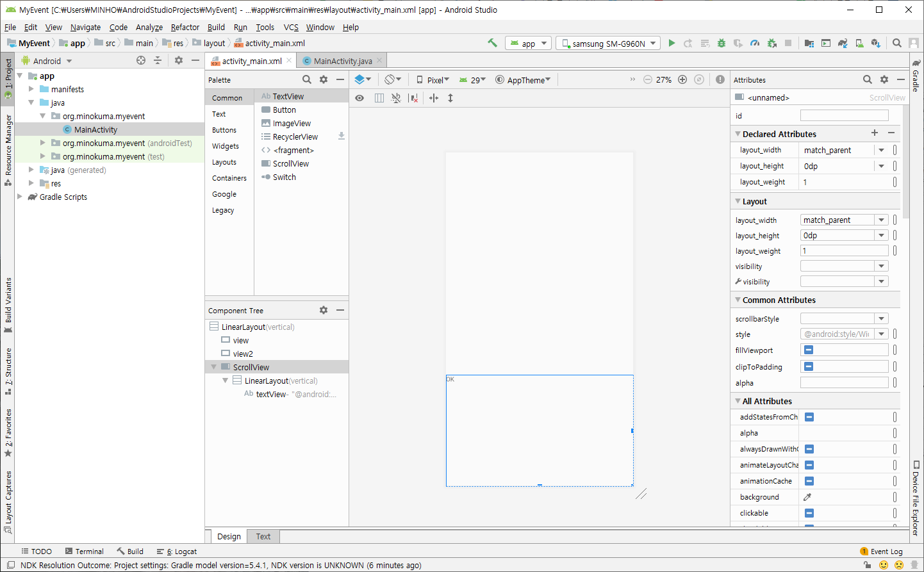924x572 pixels.
Task: Open Design Surface layers dropdown
Action: pos(363,79)
